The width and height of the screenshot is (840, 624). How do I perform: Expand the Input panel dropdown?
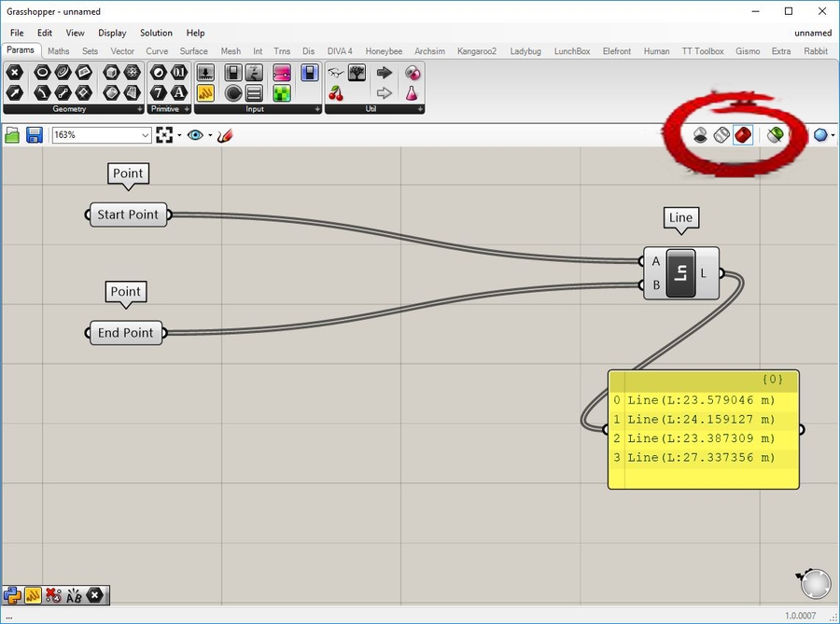(x=317, y=109)
